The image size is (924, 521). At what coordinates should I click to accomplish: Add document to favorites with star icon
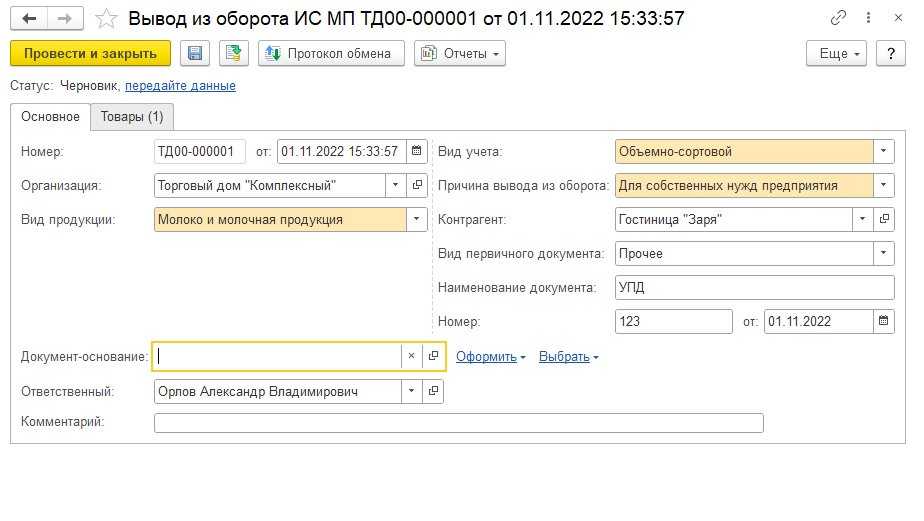[x=106, y=18]
